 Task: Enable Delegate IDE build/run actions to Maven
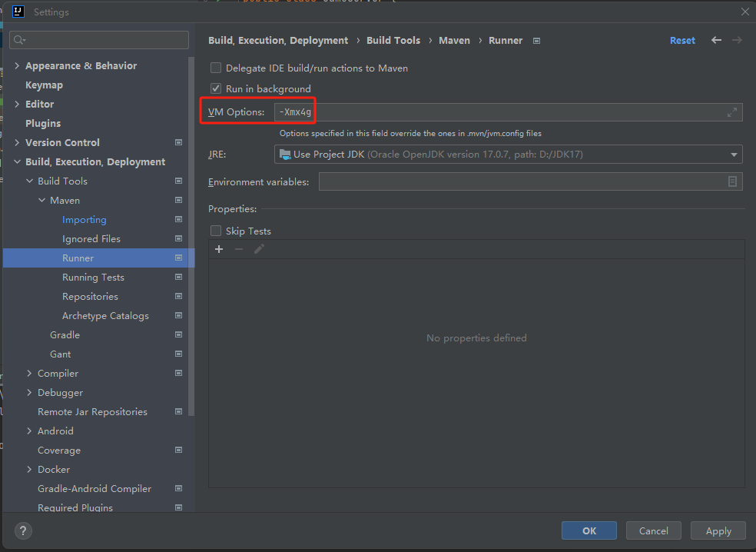216,68
